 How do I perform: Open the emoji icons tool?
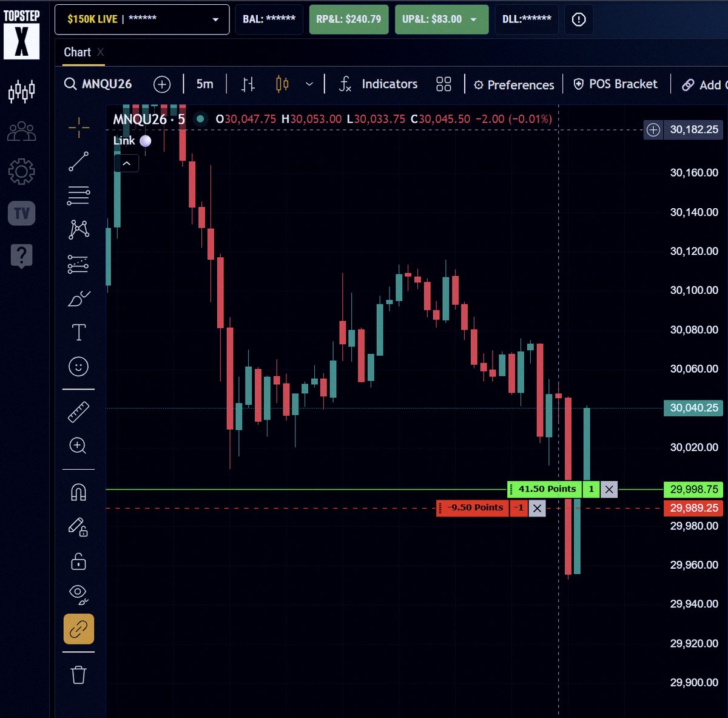click(78, 367)
